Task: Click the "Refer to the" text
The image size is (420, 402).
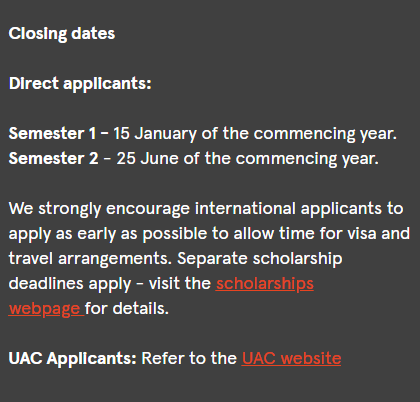Action: pyautogui.click(x=189, y=359)
